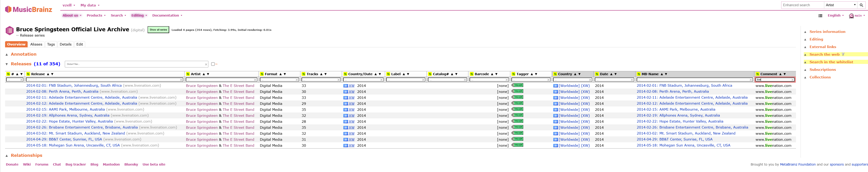Switch to the Aliases tab
Screen dimensions: 868x172
(x=36, y=44)
